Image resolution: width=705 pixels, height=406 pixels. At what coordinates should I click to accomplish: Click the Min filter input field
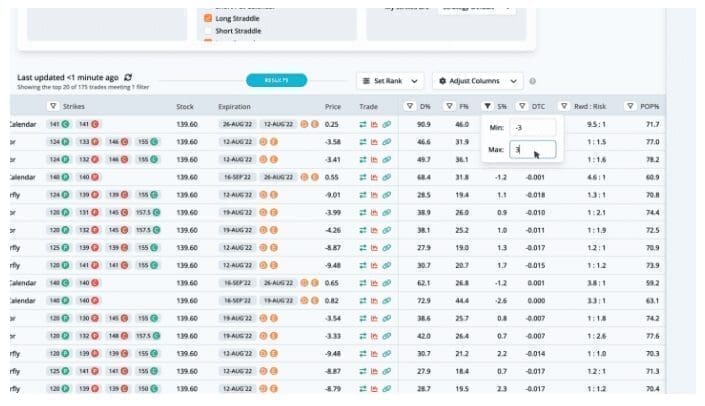(x=530, y=128)
